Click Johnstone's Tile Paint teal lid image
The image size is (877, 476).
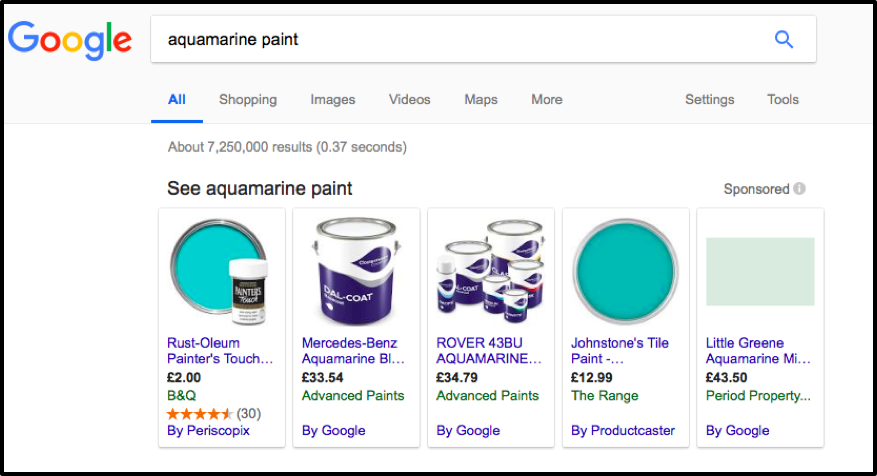(625, 270)
